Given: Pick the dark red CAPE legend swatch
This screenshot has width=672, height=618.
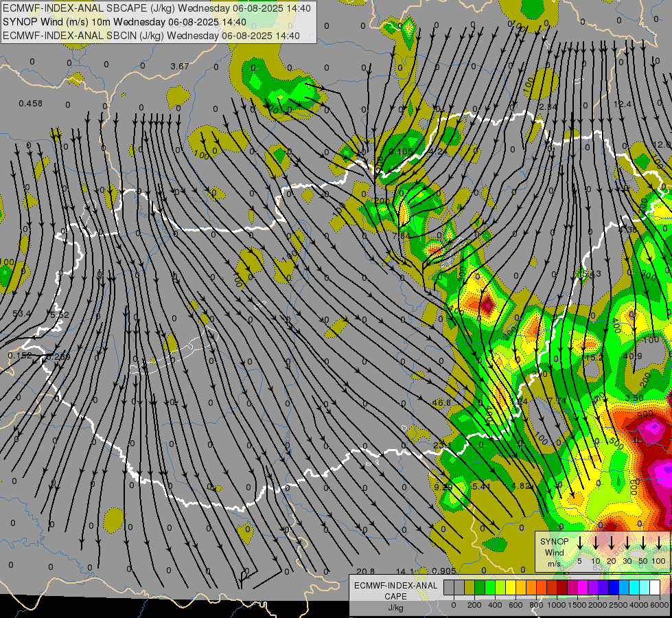Looking at the screenshot, I should tap(562, 588).
